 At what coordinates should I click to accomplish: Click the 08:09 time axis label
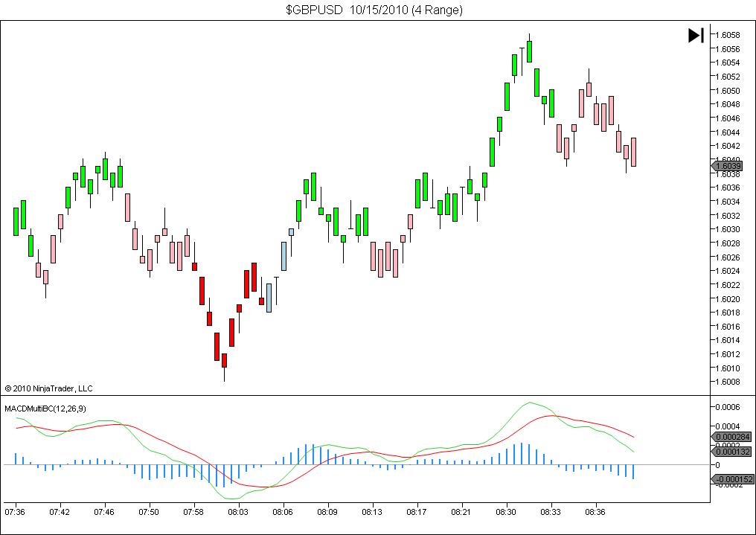[327, 512]
